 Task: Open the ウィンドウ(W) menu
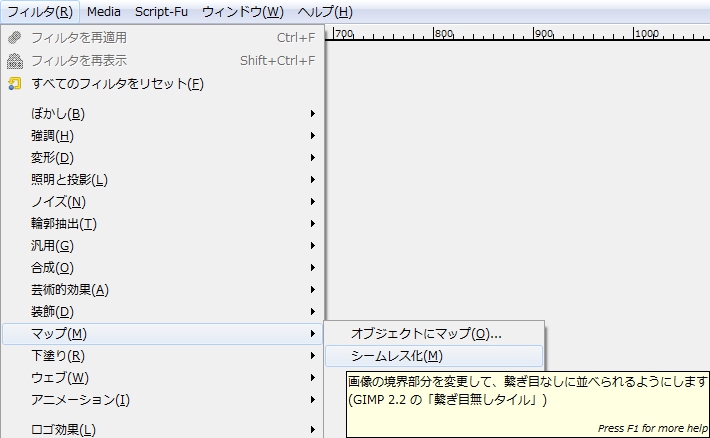243,12
